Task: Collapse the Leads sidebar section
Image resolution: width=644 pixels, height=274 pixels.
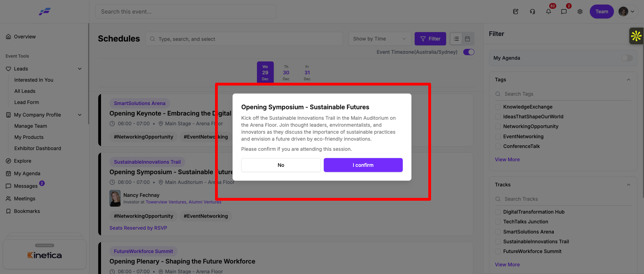Action: tap(80, 69)
